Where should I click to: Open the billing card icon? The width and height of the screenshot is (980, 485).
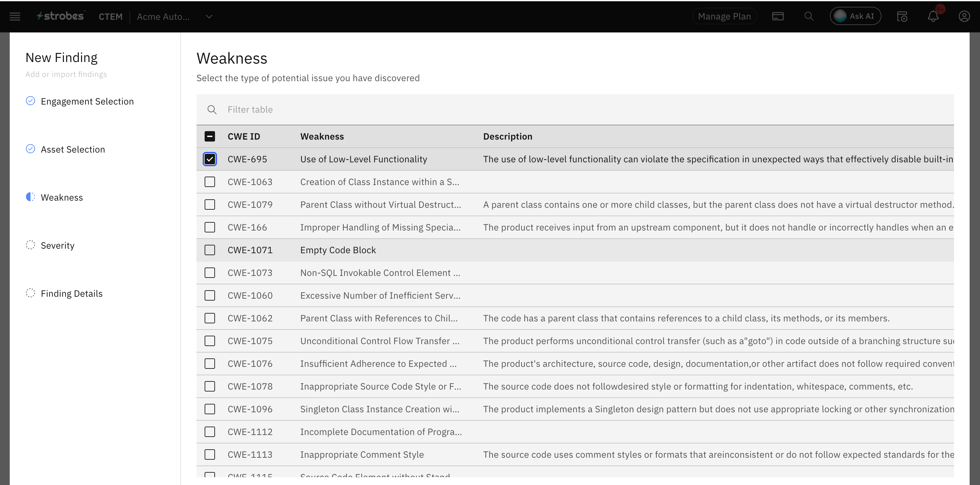point(778,16)
